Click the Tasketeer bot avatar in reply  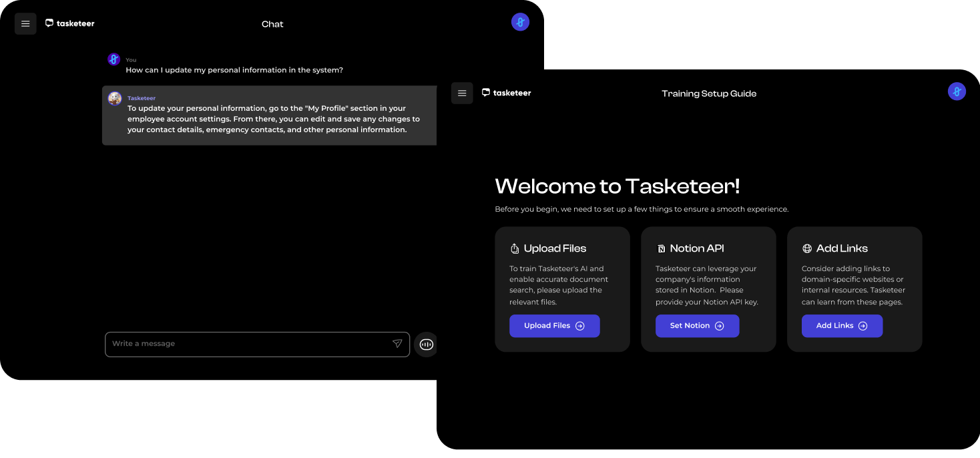tap(115, 99)
